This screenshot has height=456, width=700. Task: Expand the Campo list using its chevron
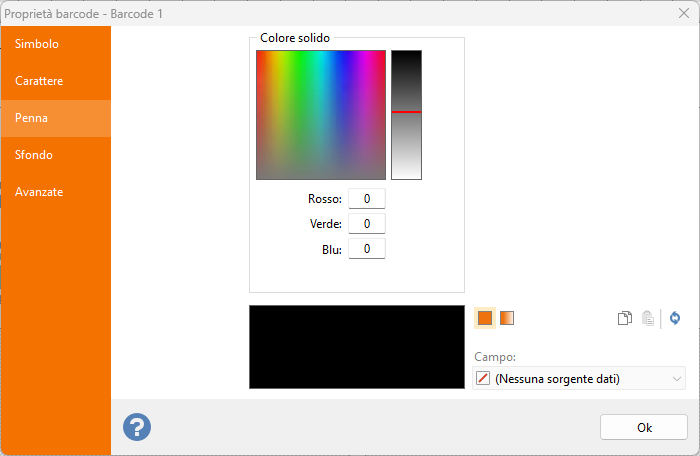(x=677, y=379)
